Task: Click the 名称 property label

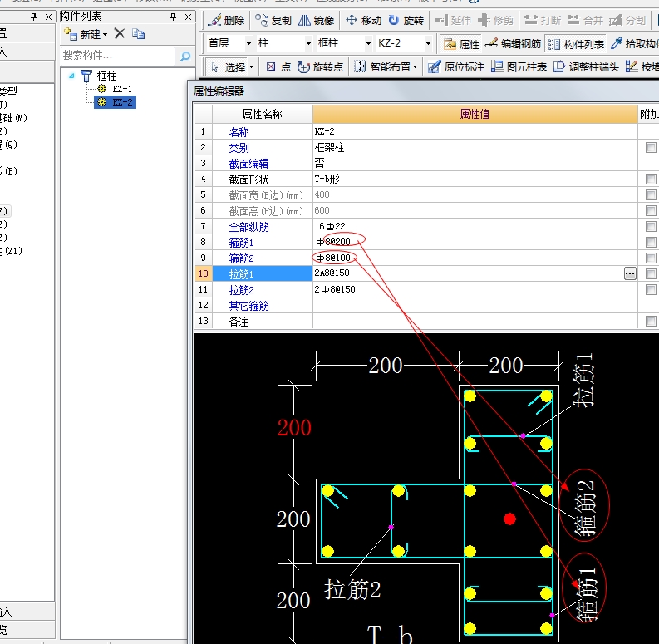Action: click(239, 132)
